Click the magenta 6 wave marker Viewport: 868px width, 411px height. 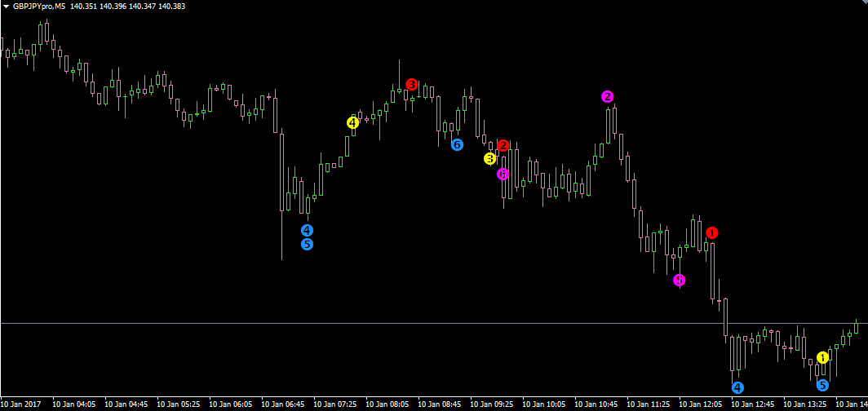coord(503,174)
